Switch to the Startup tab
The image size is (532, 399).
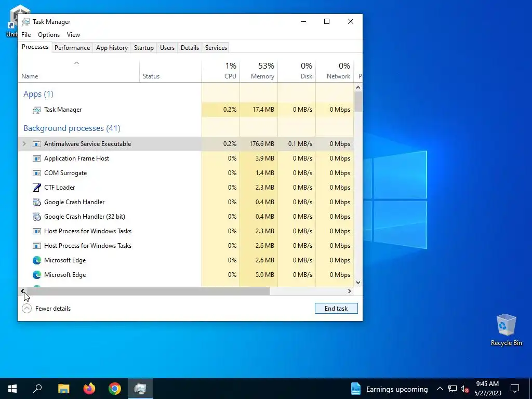pos(143,48)
